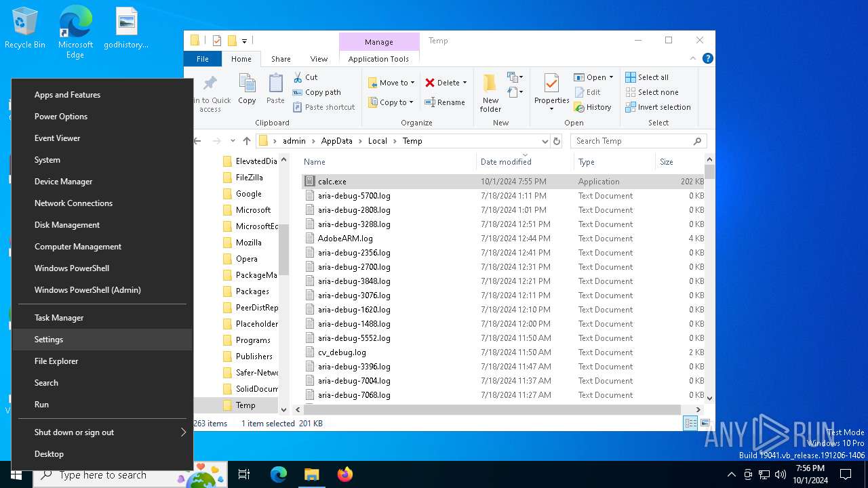This screenshot has width=868, height=488.
Task: Switch to the Share ribbon tab
Action: (281, 59)
